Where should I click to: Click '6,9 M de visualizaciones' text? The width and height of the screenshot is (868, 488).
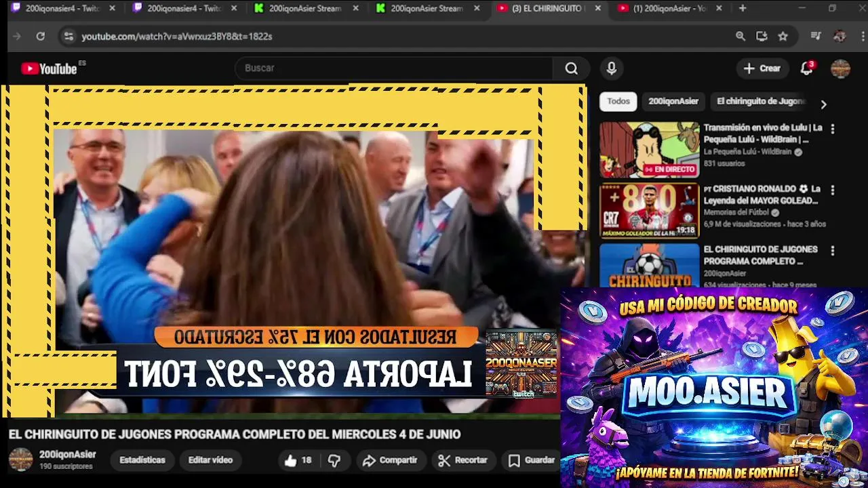pos(743,224)
